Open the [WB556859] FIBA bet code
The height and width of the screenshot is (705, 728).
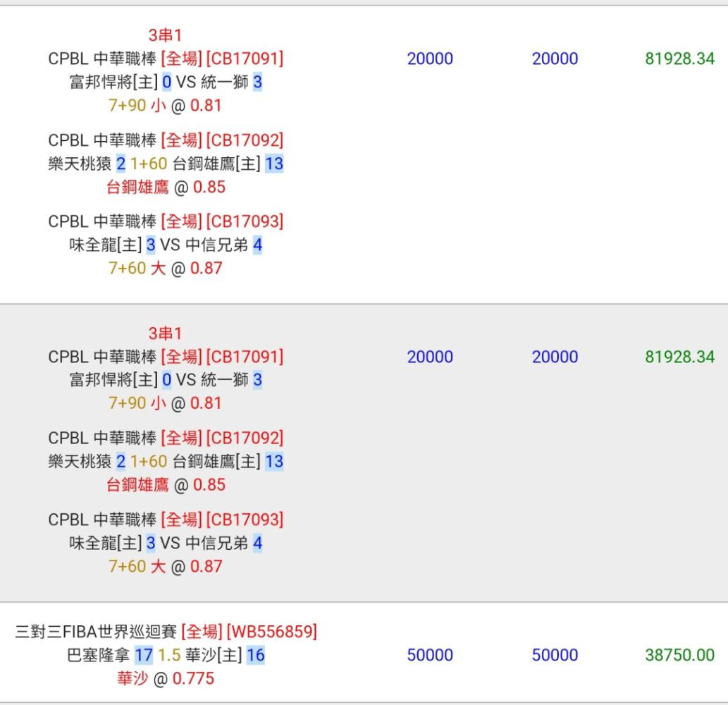coord(272,632)
